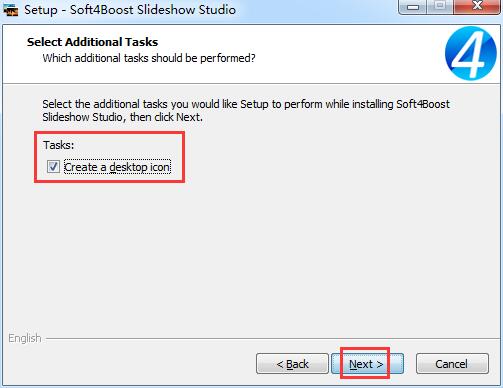This screenshot has width=503, height=388.
Task: Click the blue Soft4Boost '4' logo
Action: click(471, 53)
